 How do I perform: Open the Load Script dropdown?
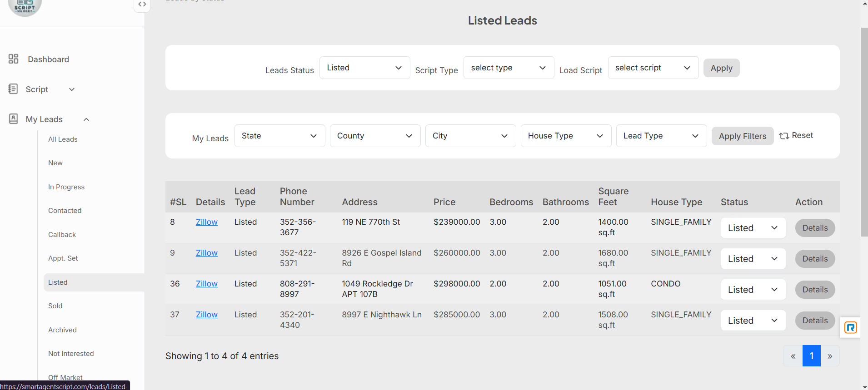653,68
